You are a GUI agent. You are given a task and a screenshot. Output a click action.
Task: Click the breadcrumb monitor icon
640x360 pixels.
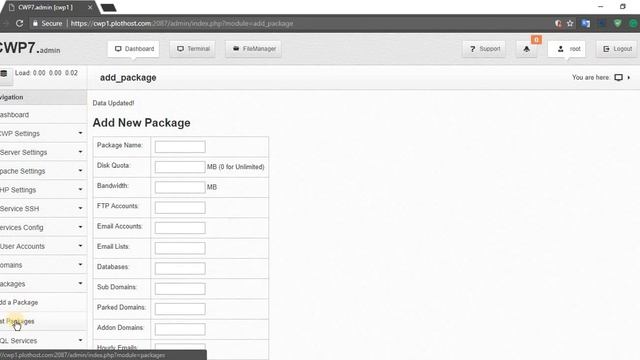click(618, 77)
